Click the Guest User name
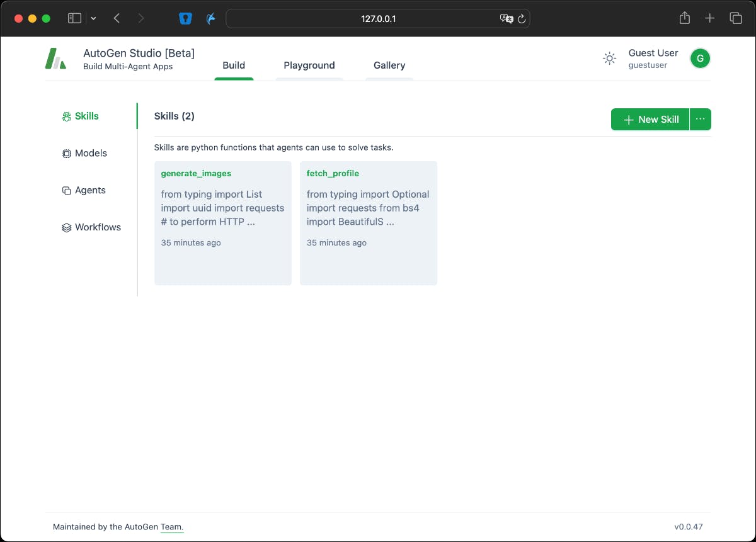The height and width of the screenshot is (542, 756). (x=653, y=54)
